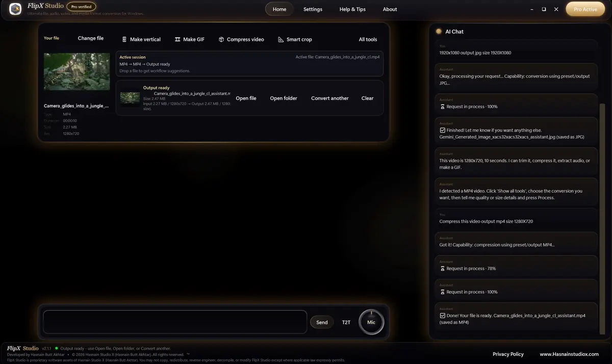
Task: Click the hourglass in the 100% message above 'Finished!'
Action: [442, 107]
